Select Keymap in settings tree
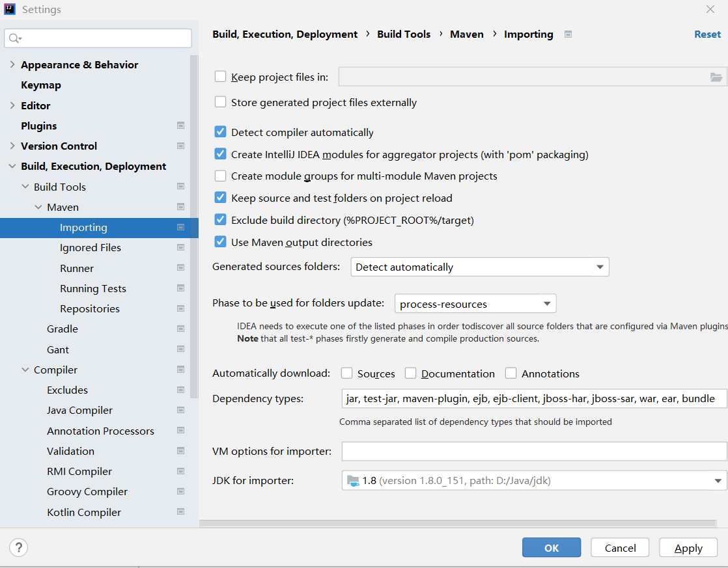The image size is (728, 568). (41, 85)
